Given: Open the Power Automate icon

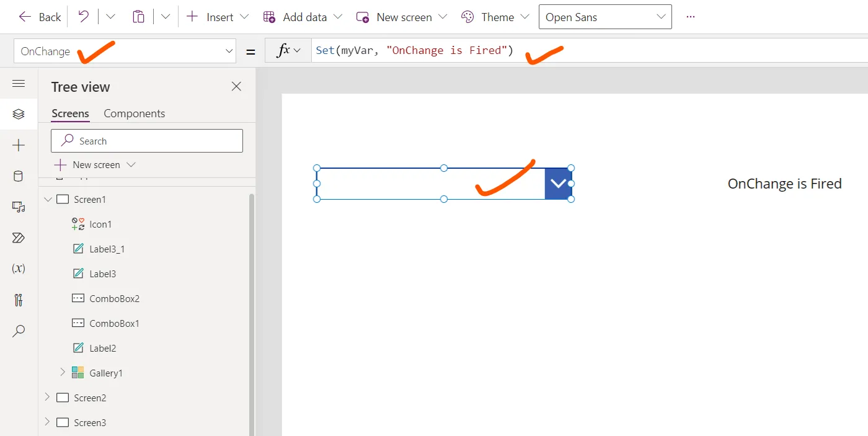Looking at the screenshot, I should point(19,238).
